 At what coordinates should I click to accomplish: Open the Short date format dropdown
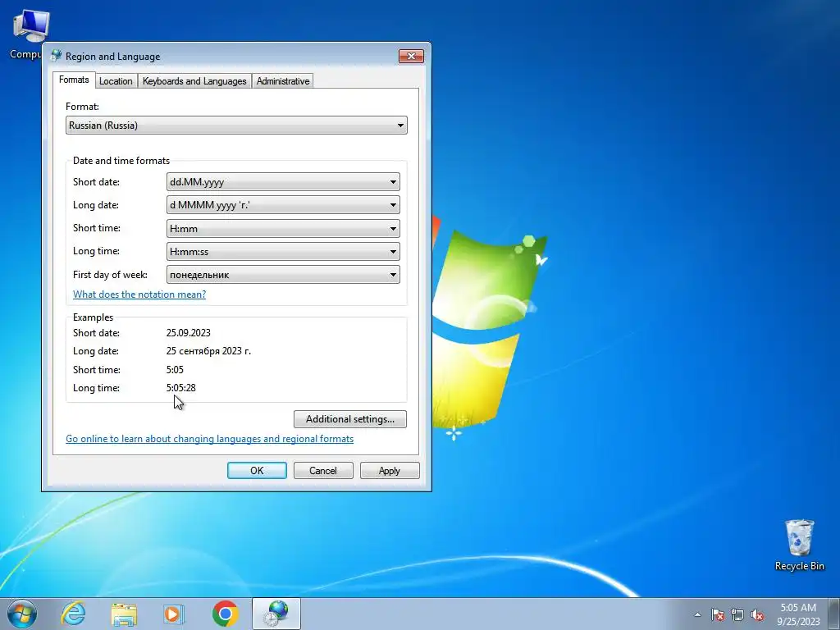click(283, 182)
